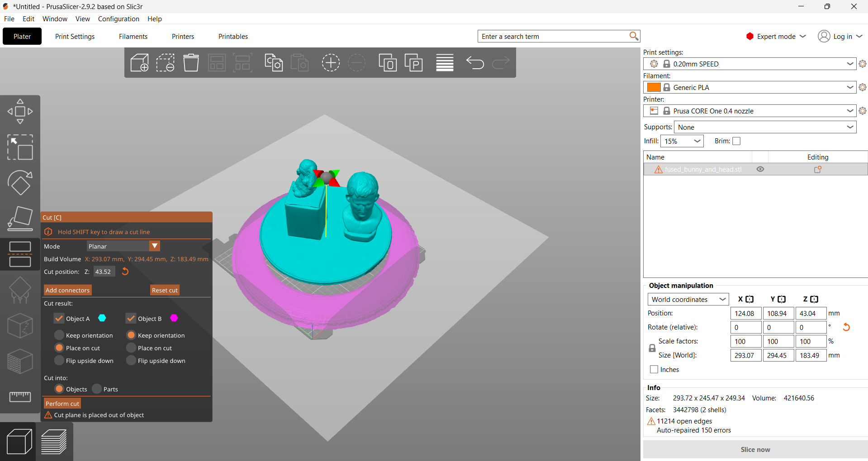
Task: Uncheck the Object A checkbox
Action: click(59, 319)
